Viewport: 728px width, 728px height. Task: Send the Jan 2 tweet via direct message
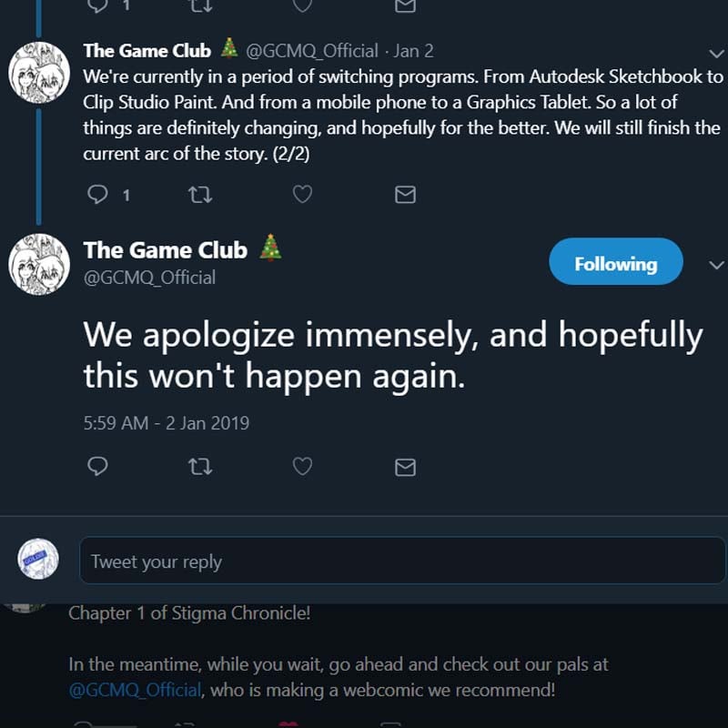pos(405,194)
